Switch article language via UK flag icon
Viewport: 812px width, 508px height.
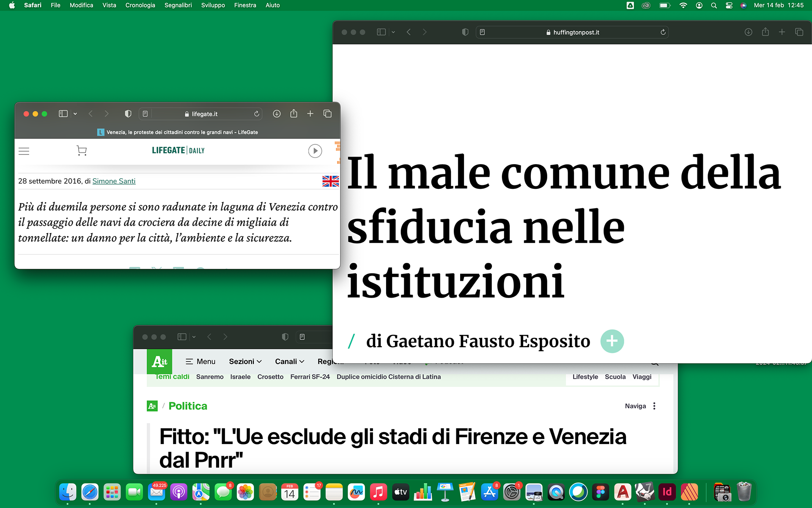[330, 181]
